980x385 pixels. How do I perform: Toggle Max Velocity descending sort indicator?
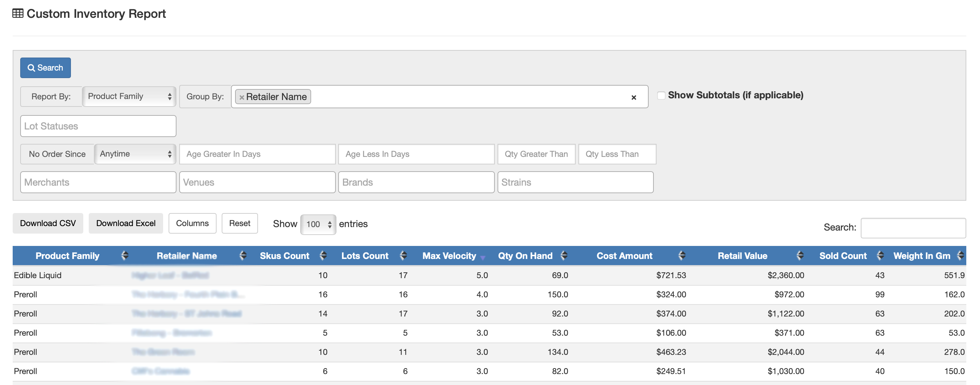coord(482,258)
